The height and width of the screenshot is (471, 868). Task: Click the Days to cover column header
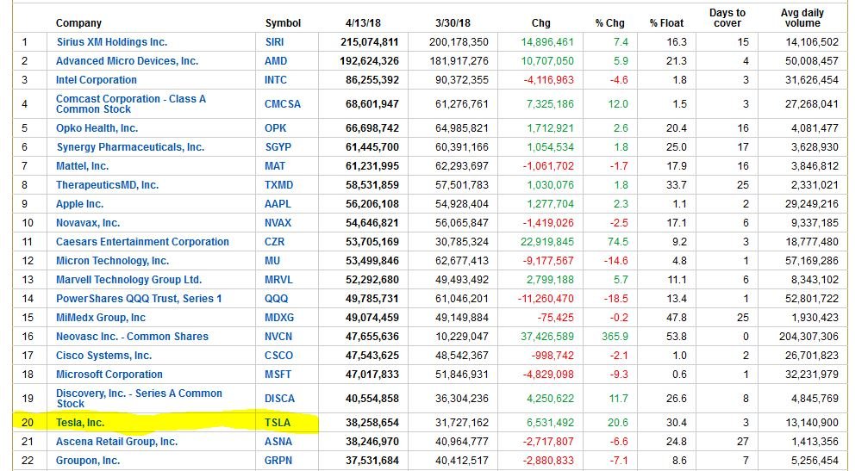[x=727, y=18]
